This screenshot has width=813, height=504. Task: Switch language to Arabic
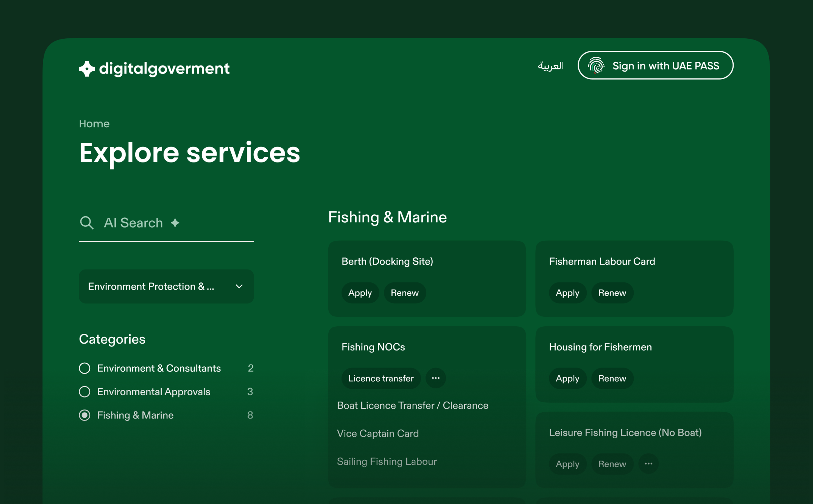coord(551,66)
